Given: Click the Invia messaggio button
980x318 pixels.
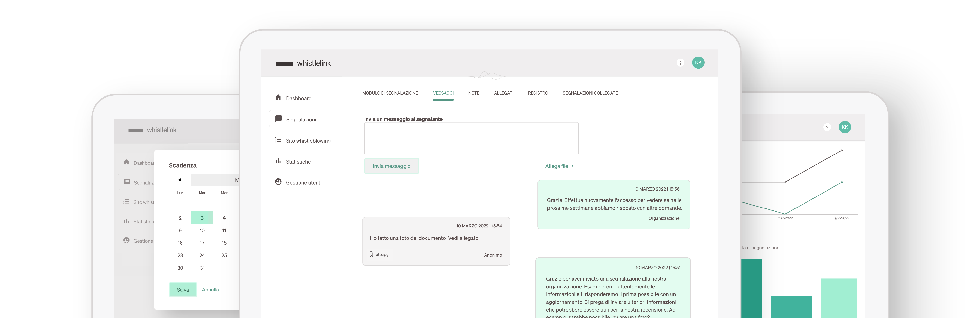Looking at the screenshot, I should tap(391, 166).
